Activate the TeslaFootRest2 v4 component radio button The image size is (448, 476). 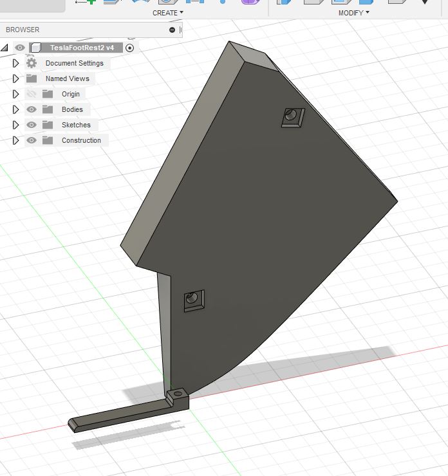click(129, 48)
